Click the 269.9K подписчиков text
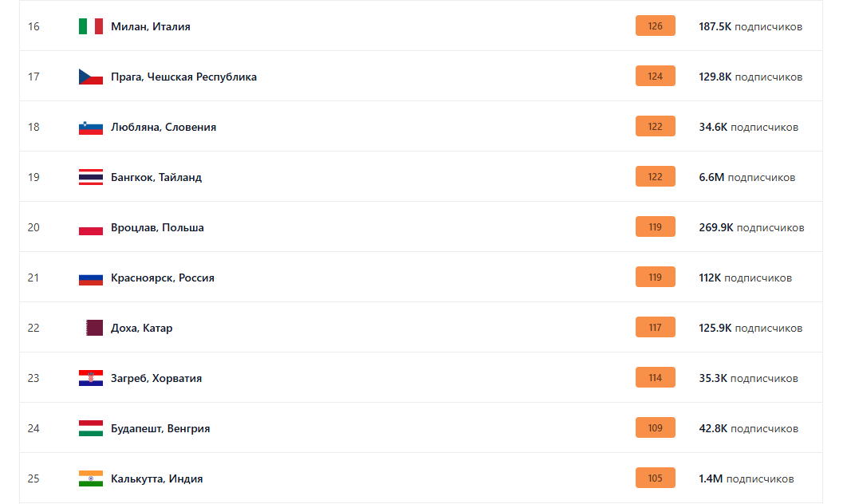 point(751,227)
